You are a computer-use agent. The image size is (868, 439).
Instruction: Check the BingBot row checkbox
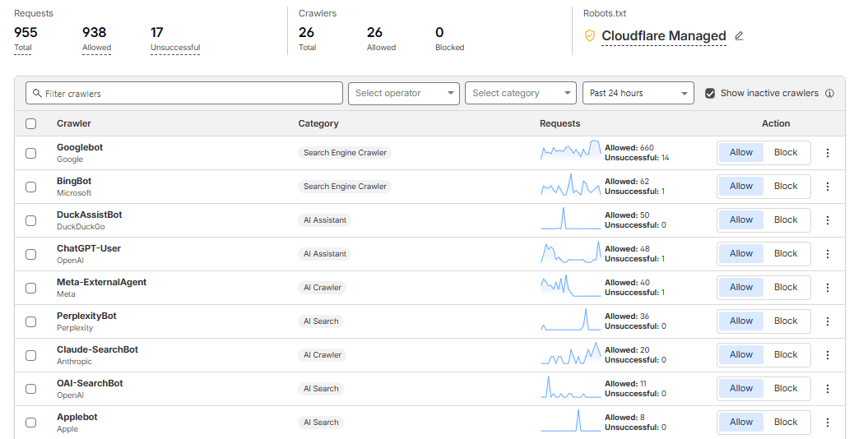click(x=31, y=187)
